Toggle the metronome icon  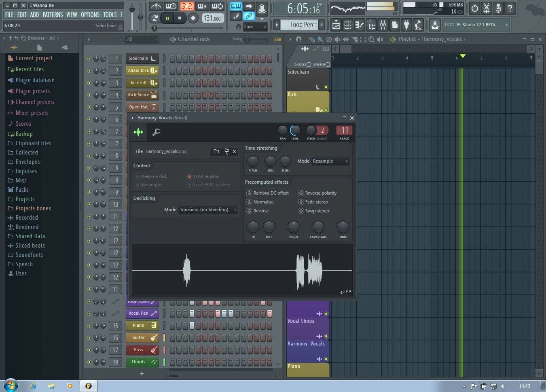tap(156, 6)
